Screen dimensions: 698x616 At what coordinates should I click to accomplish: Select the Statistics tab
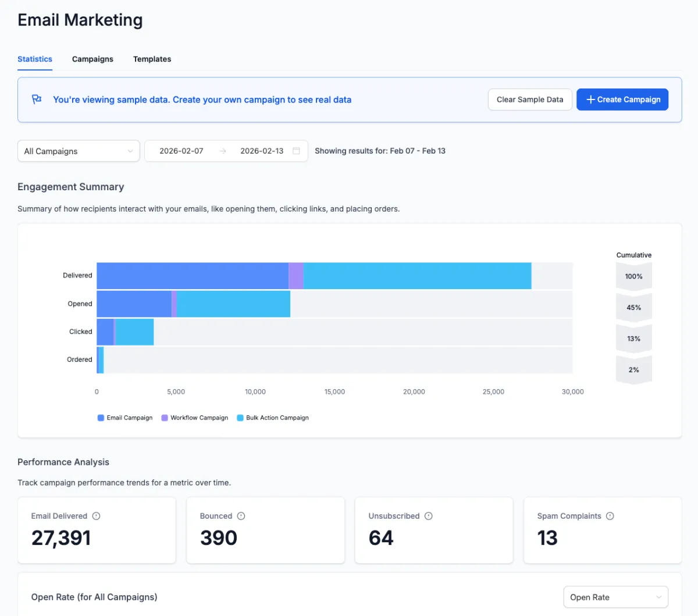tap(35, 59)
